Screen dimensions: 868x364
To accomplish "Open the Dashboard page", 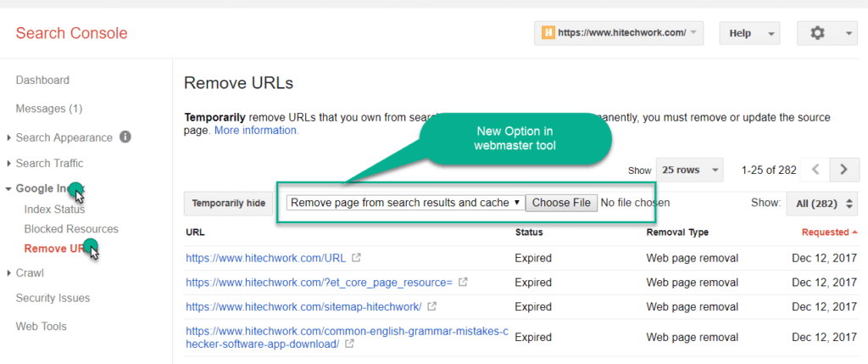I will (42, 81).
